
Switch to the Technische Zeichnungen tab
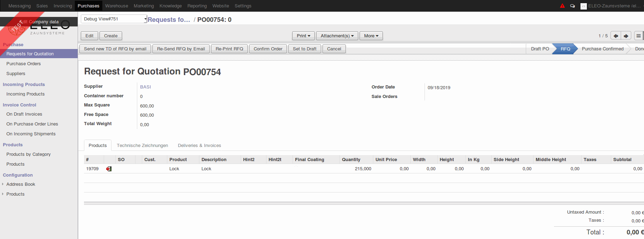click(142, 146)
